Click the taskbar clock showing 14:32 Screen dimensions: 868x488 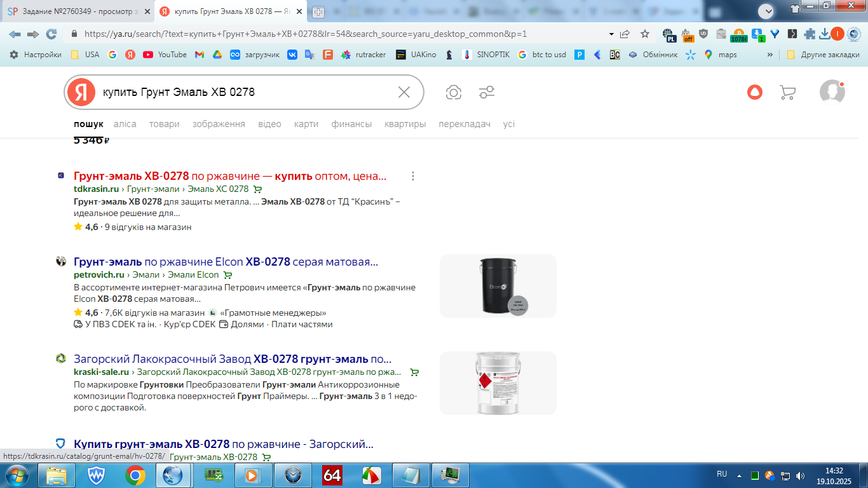point(834,476)
